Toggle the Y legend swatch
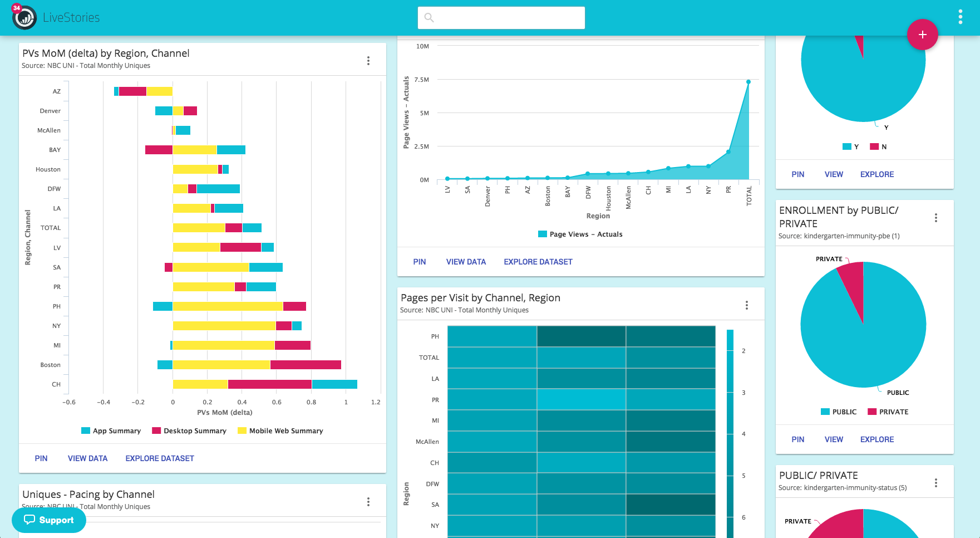The height and width of the screenshot is (538, 980). [x=847, y=146]
